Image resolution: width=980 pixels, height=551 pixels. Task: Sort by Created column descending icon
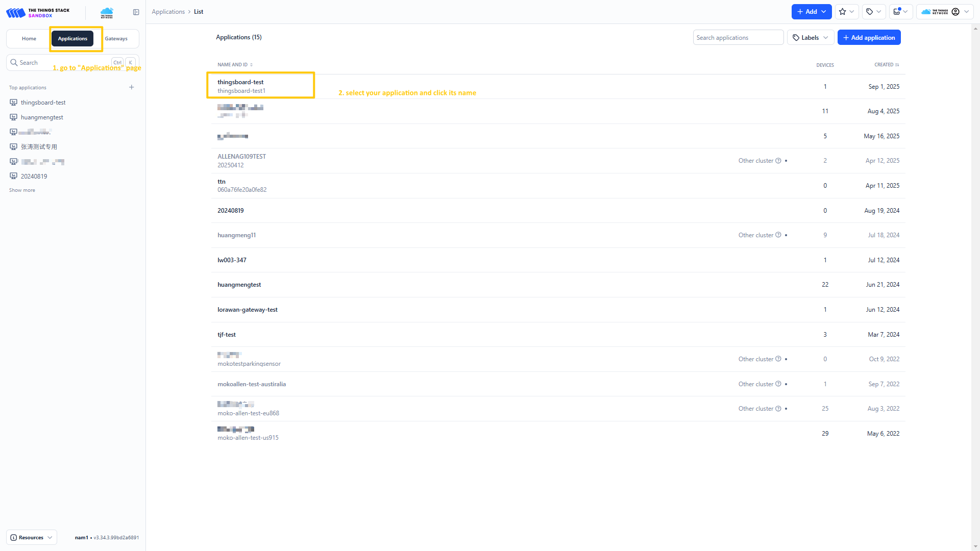click(x=897, y=65)
